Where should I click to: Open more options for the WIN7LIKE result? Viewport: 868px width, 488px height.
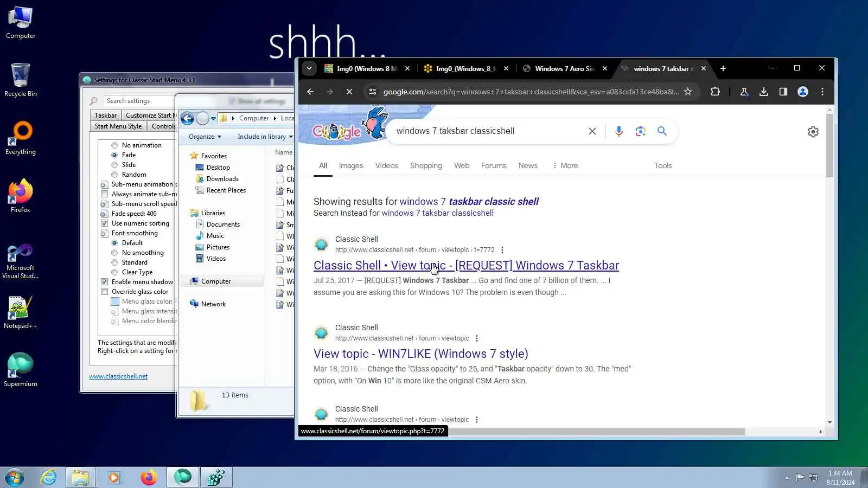pyautogui.click(x=477, y=338)
